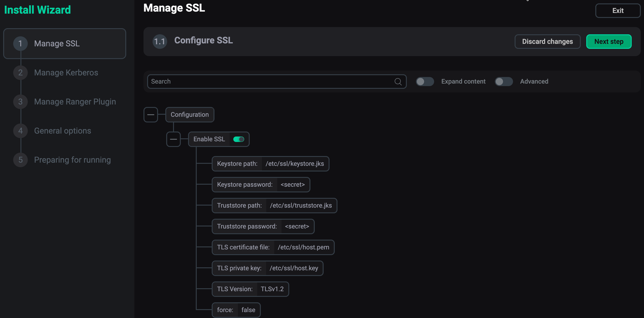Edit Keystore path value /etc/ssl/keystore.jks

pos(295,164)
